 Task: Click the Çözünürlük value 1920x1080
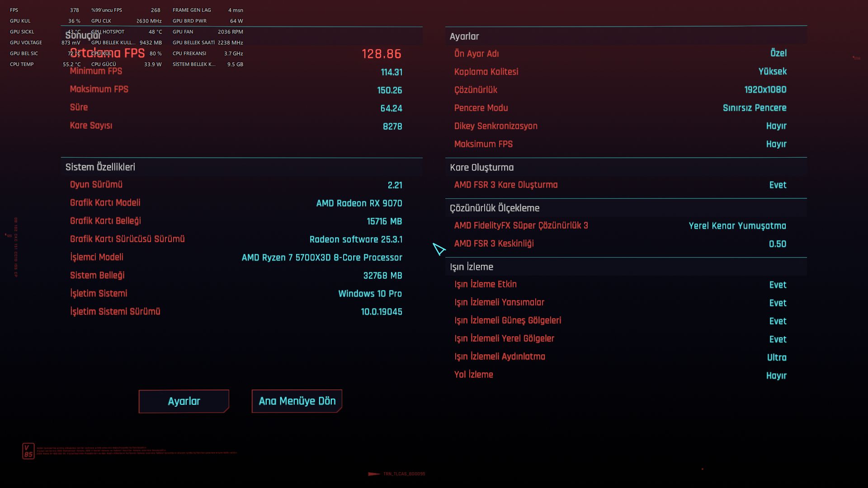(x=765, y=89)
